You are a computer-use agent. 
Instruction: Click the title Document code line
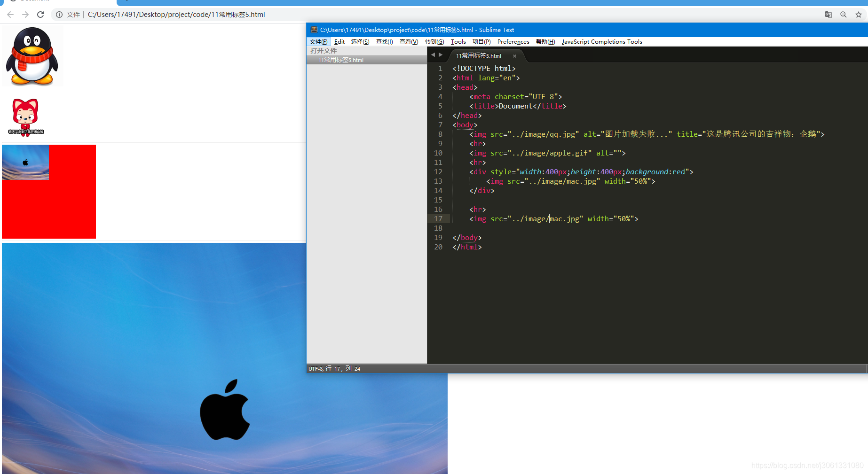[x=518, y=106]
